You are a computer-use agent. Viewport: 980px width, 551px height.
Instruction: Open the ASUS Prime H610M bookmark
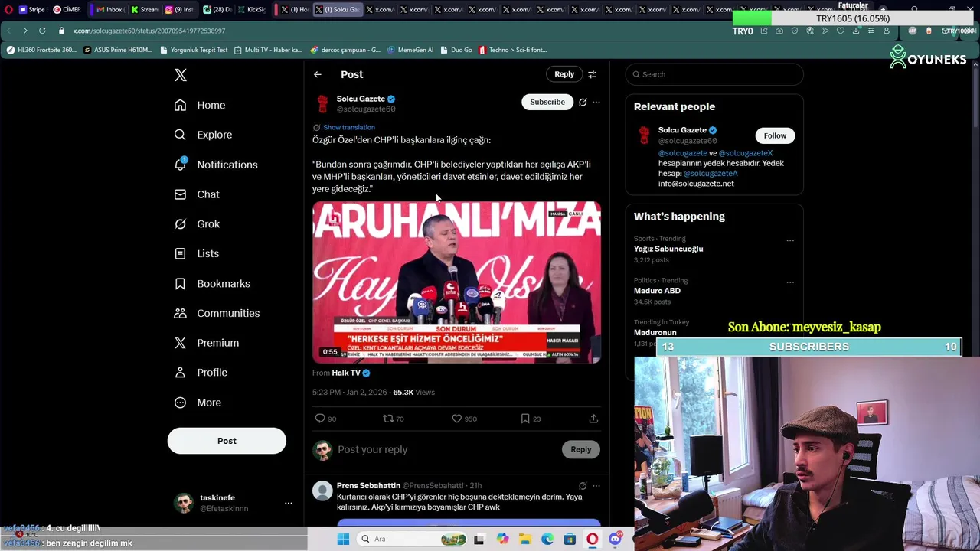[x=118, y=50]
